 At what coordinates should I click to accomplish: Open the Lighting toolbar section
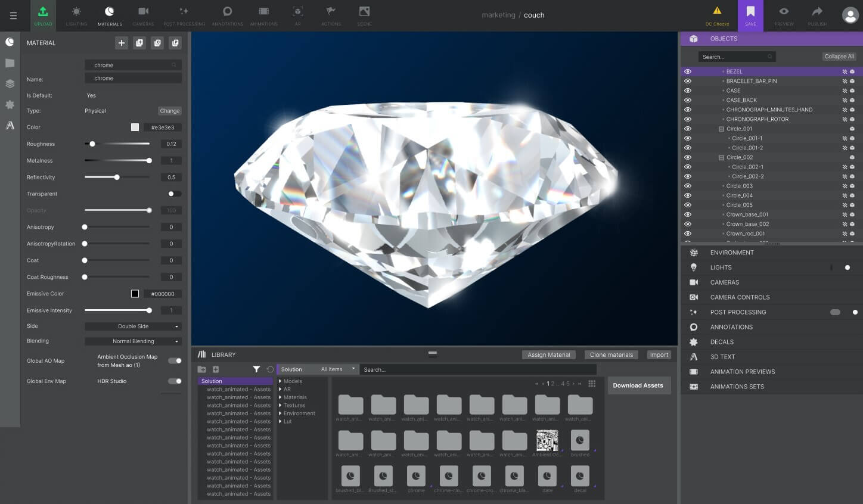tap(76, 15)
